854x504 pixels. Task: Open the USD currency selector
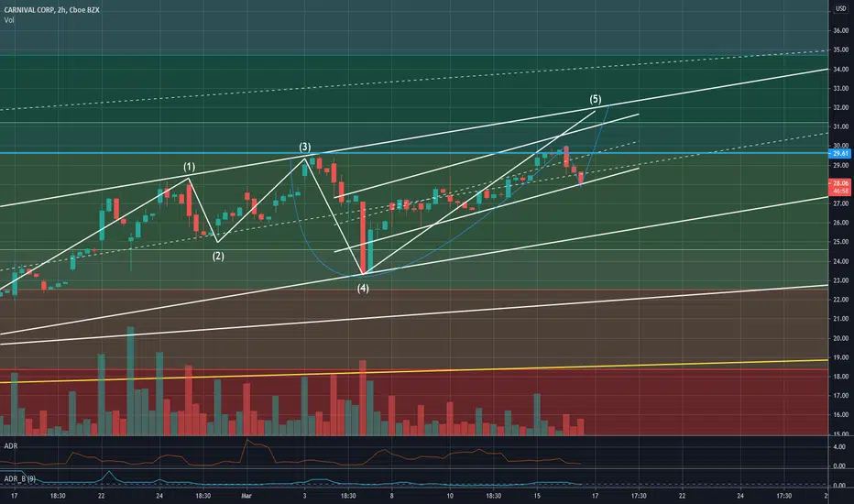(x=840, y=9)
